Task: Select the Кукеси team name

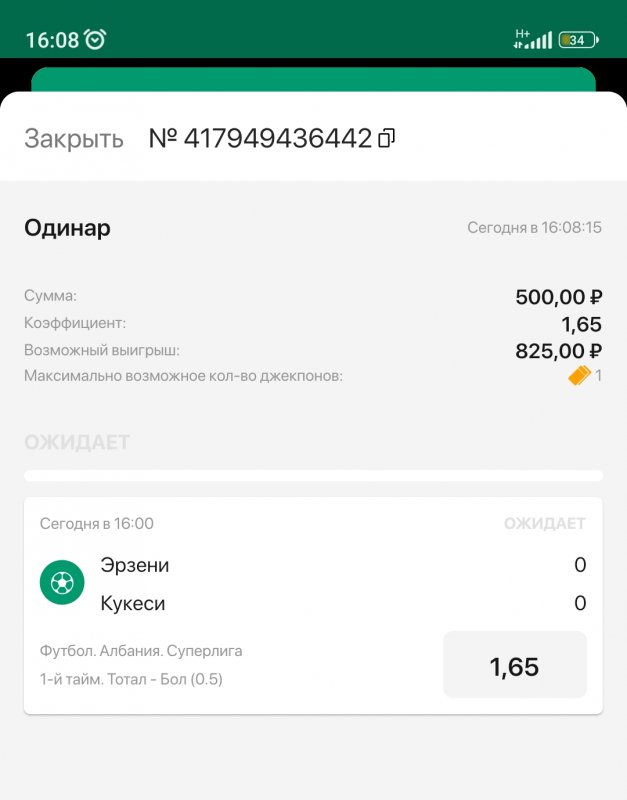Action: point(133,604)
